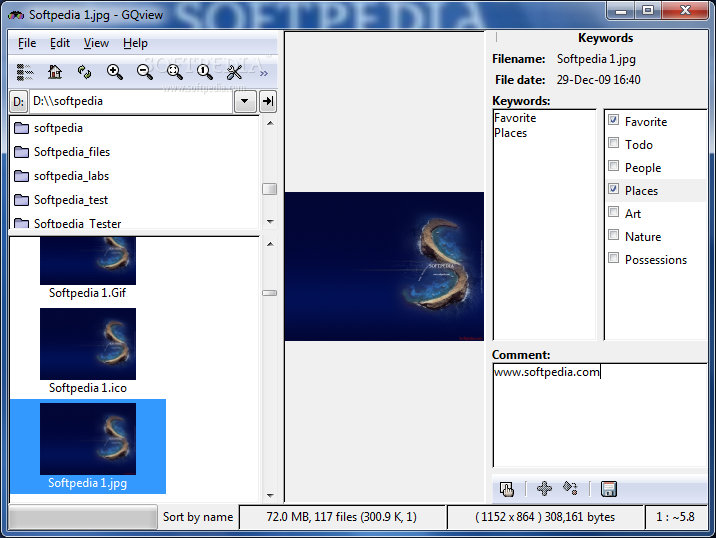Click the Comment text area
The image size is (716, 538).
pyautogui.click(x=600, y=415)
